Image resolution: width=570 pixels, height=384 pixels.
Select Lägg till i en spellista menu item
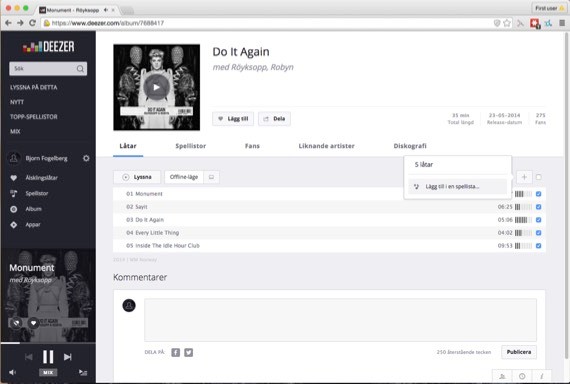click(x=457, y=187)
